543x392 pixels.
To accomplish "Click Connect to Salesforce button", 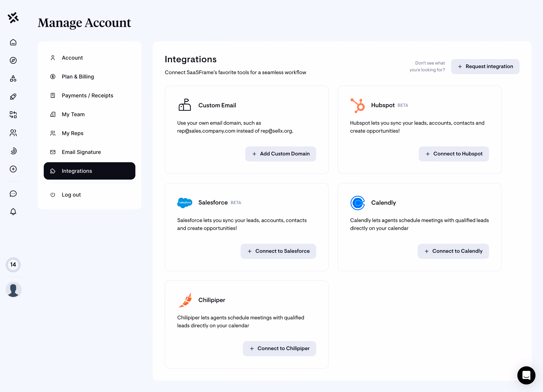I will pos(278,251).
